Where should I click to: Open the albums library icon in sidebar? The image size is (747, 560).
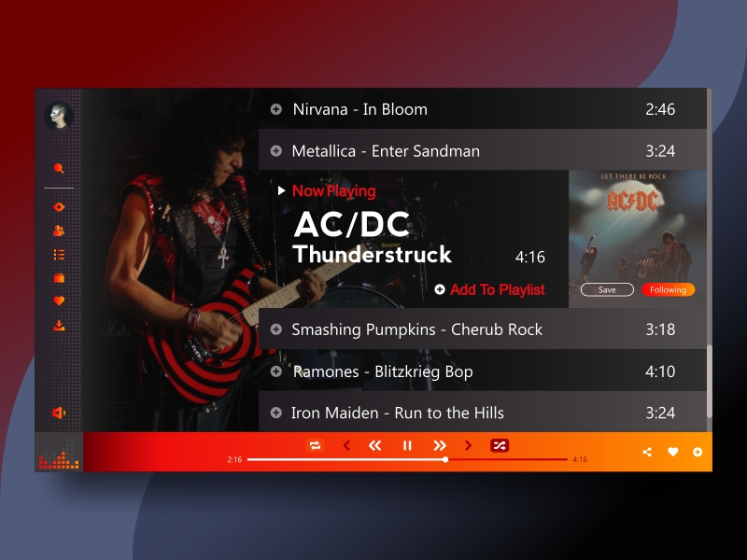coord(59,277)
